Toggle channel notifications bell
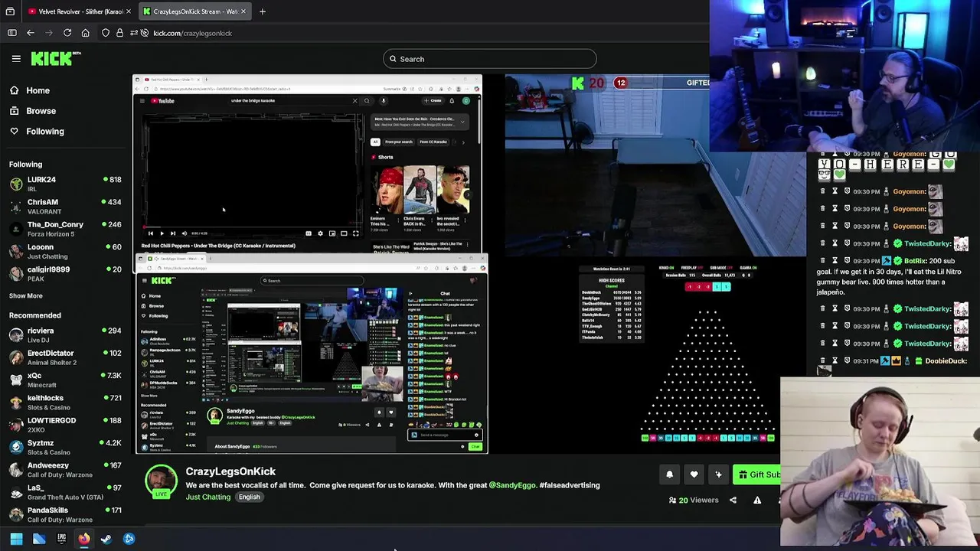This screenshot has height=551, width=980. 669,474
